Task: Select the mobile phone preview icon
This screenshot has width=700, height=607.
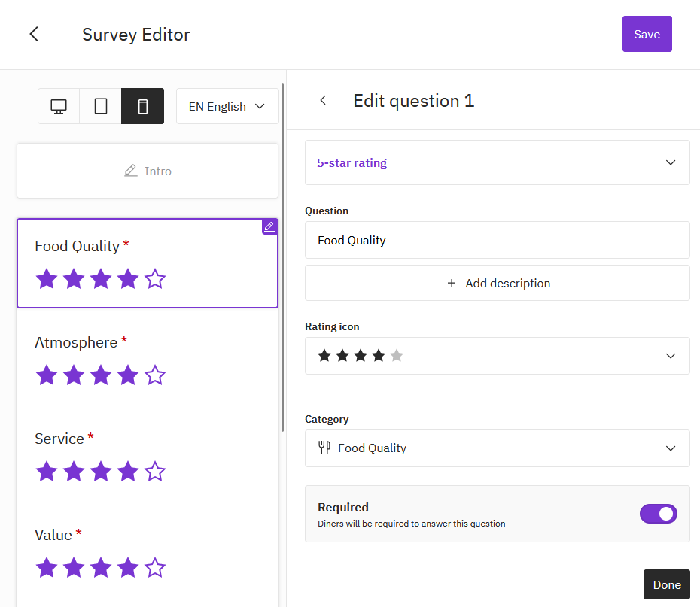Action: [x=143, y=106]
